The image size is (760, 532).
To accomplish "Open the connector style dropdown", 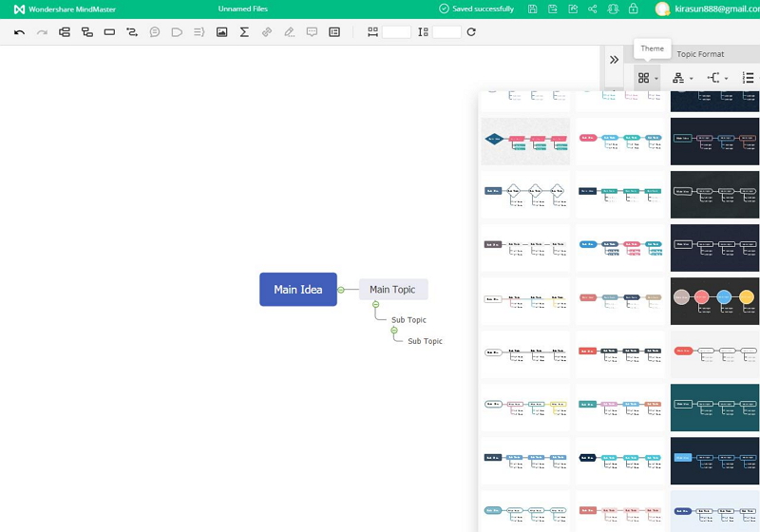I will point(717,78).
